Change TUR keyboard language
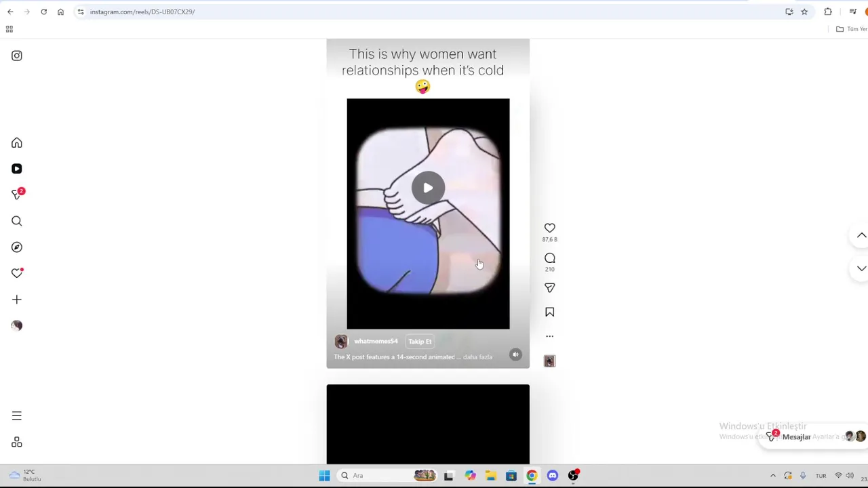 click(x=821, y=476)
